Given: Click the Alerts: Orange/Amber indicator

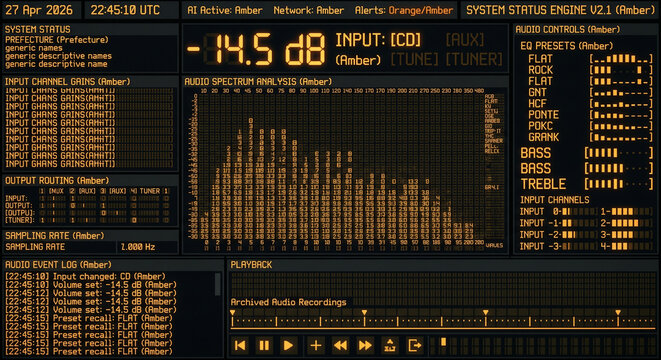Looking at the screenshot, I should (404, 10).
